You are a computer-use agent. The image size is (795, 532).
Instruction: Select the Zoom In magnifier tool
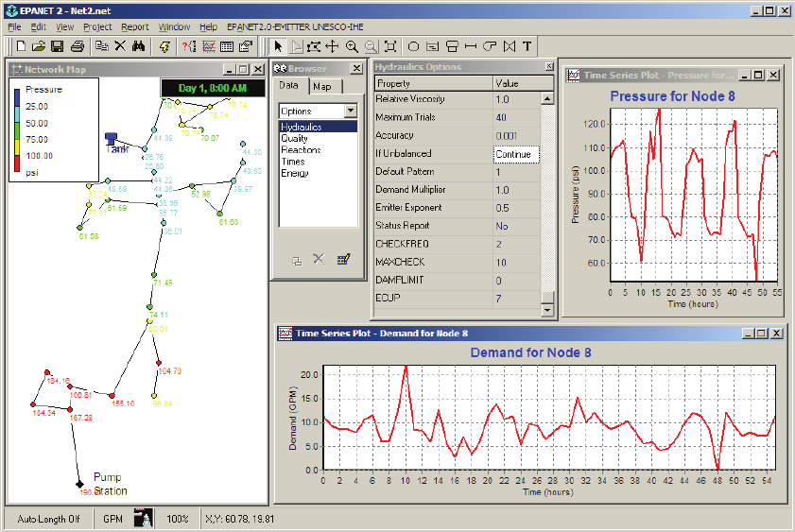coord(352,46)
